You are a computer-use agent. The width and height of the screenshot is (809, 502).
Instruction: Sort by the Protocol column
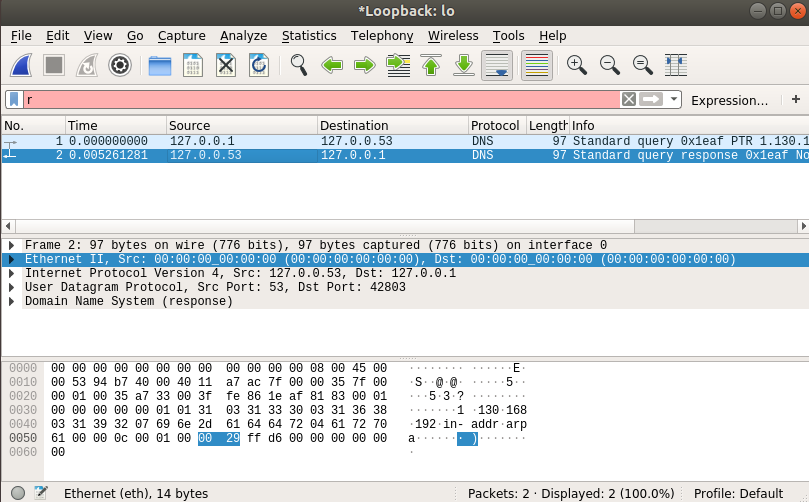[497, 125]
